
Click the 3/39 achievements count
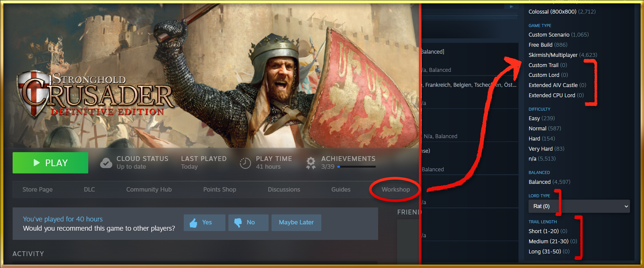coord(328,167)
